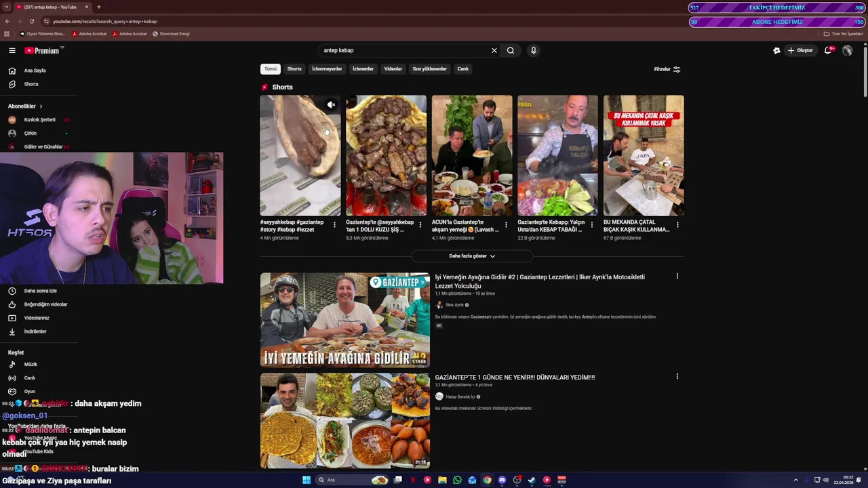Open the Kızılcık Şerbeti subscription
The width and height of the screenshot is (868, 488).
tap(39, 120)
